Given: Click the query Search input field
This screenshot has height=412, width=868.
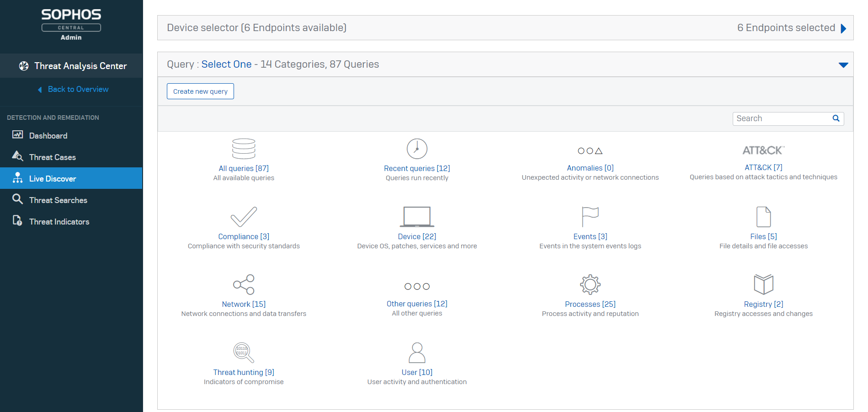Looking at the screenshot, I should (x=783, y=118).
